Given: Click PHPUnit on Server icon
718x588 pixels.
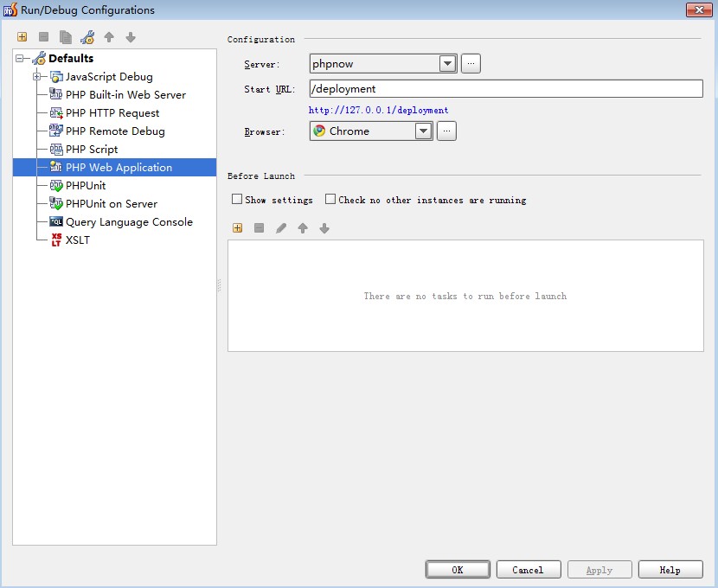Looking at the screenshot, I should [x=56, y=203].
